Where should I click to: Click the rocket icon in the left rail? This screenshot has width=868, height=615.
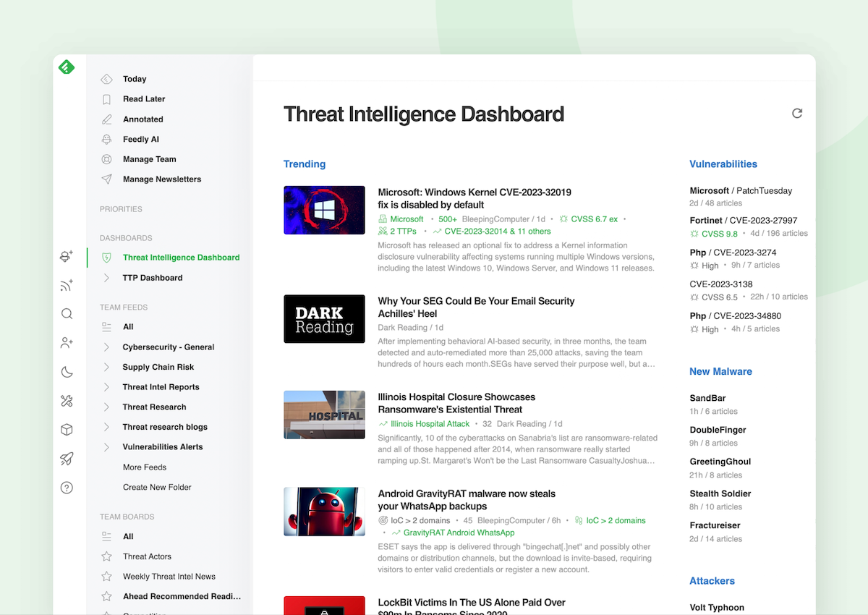(67, 458)
